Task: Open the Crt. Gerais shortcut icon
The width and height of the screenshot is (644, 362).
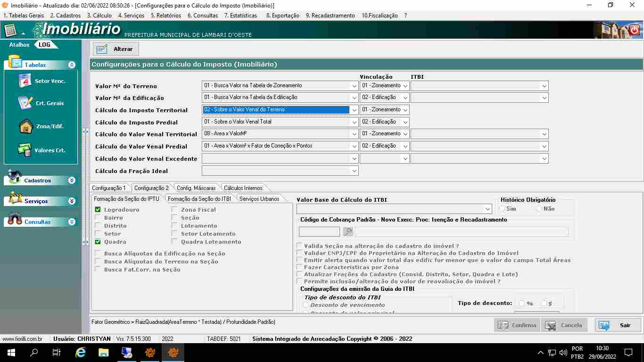Action: click(x=25, y=103)
